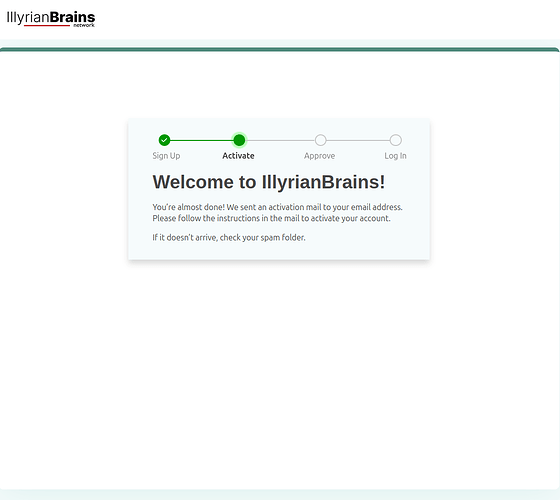Click the empty Log In step circle
The width and height of the screenshot is (560, 500).
(x=395, y=140)
